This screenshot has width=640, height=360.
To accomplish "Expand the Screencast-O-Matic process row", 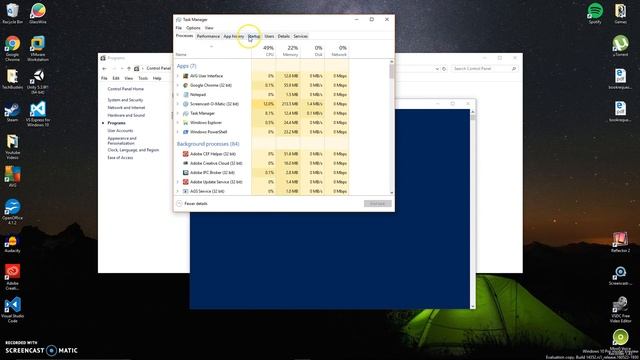I will [178, 104].
